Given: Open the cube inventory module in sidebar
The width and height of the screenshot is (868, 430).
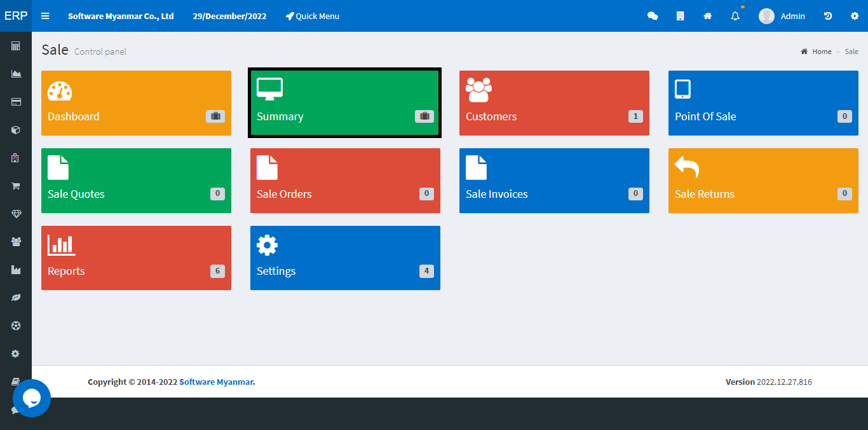Looking at the screenshot, I should tap(16, 130).
